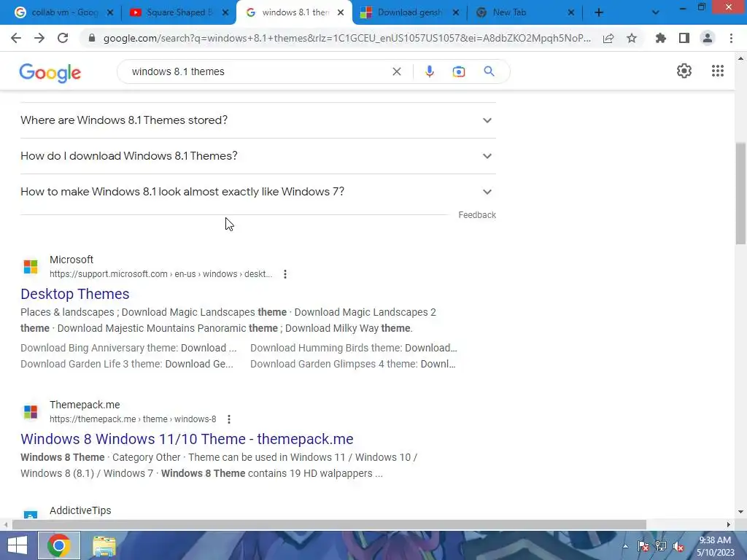
Task: Expand 'Where are Windows 8.1 Themes stored?'
Action: pyautogui.click(x=258, y=120)
